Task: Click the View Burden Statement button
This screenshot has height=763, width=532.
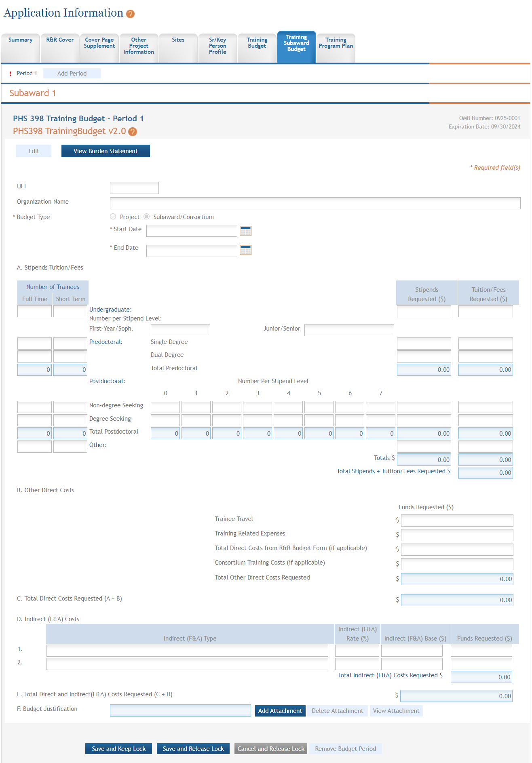Action: (x=106, y=151)
